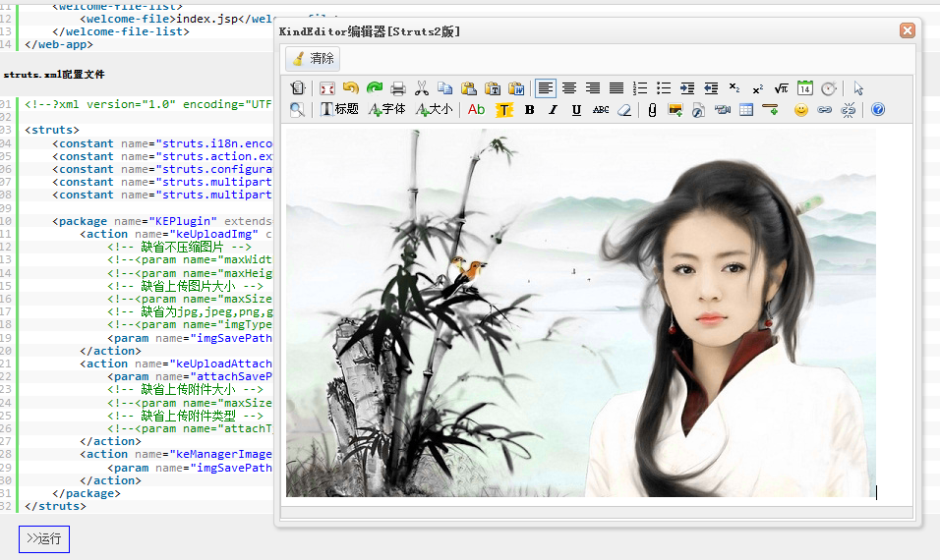Insert time with stopwatch icon
940x560 pixels.
(829, 88)
